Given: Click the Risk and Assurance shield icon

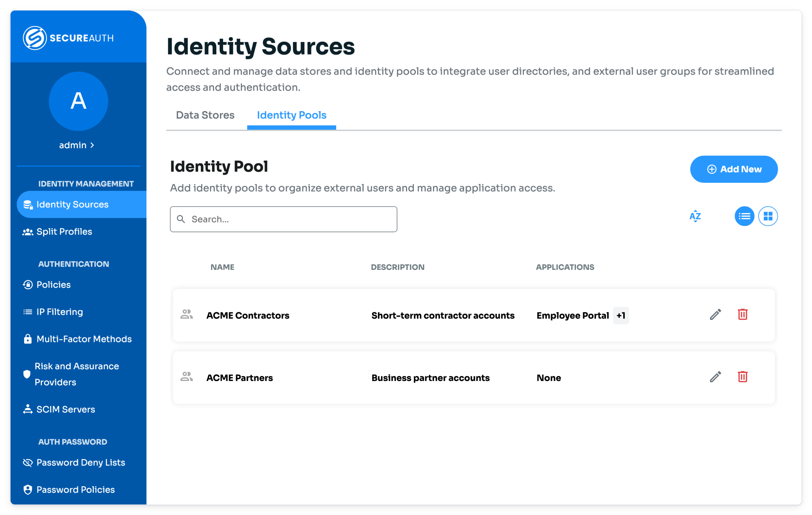Looking at the screenshot, I should click(x=27, y=374).
